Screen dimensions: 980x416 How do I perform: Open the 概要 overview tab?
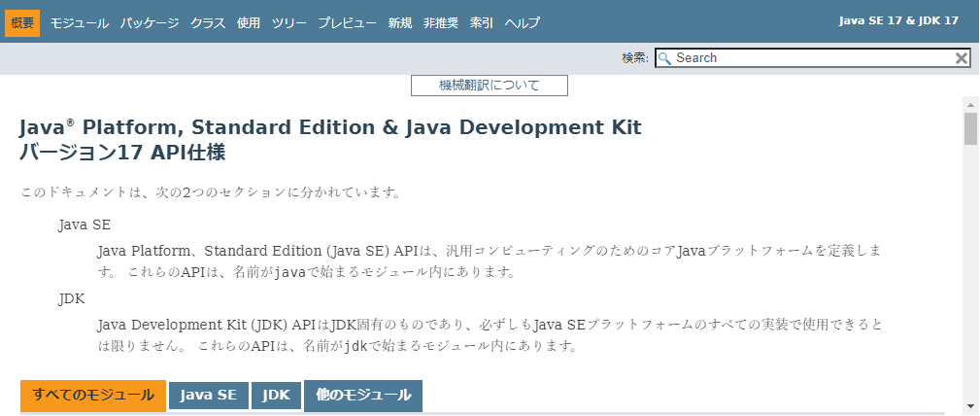point(22,23)
